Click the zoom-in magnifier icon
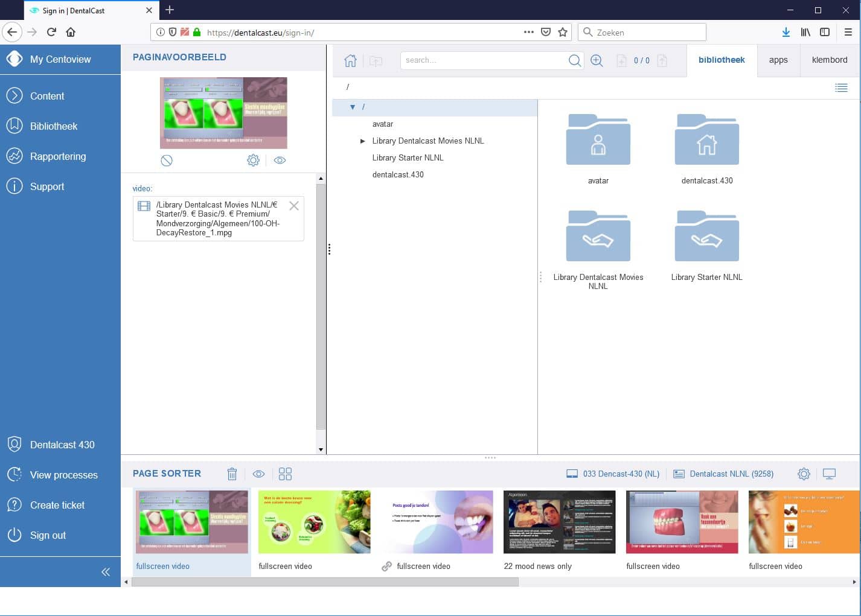Image resolution: width=861 pixels, height=616 pixels. pyautogui.click(x=597, y=60)
